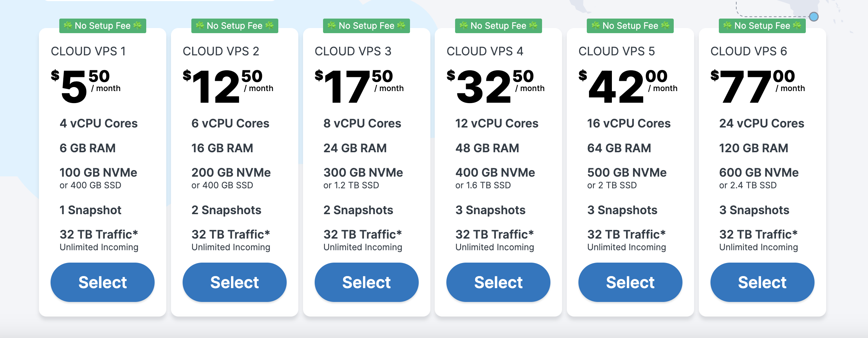868x338 pixels.
Task: Click 32 TB Traffic* asterisk text on VPS 6
Action: (x=758, y=235)
